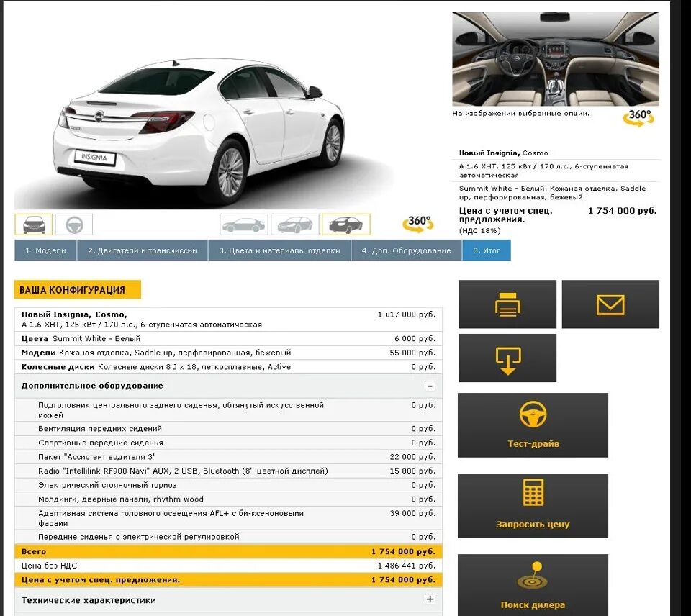The image size is (691, 616).
Task: Click 1 617 000 руб. base price
Action: 406,314
